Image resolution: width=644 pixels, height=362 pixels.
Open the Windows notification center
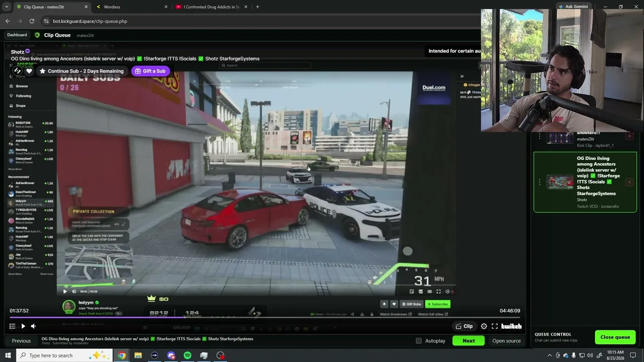coord(633,355)
